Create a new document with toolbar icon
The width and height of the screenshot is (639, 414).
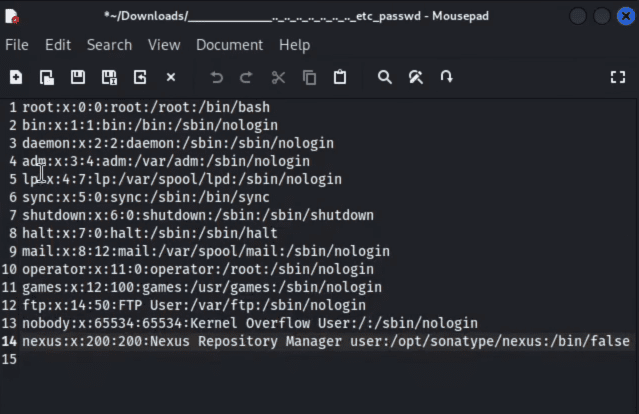click(16, 77)
